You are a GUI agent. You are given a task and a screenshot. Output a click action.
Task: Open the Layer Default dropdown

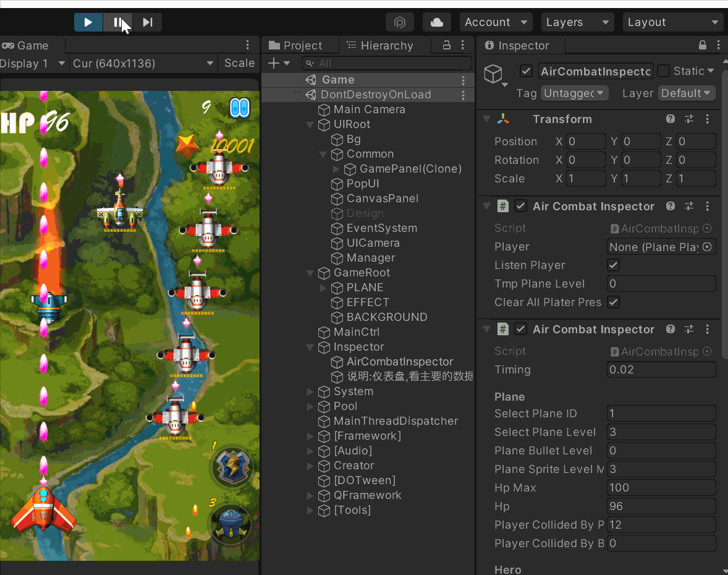coord(686,93)
